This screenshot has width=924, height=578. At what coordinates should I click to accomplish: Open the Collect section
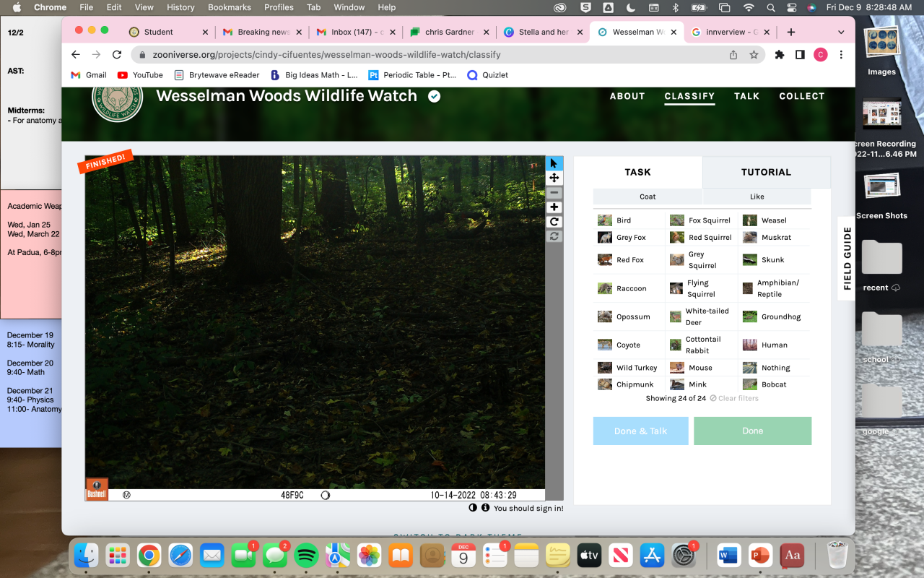pos(801,96)
